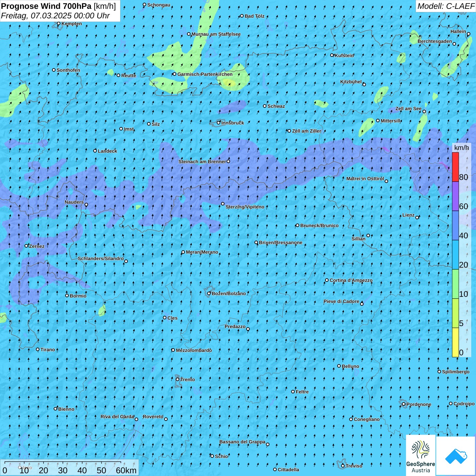Click the 'Pordenone' label
476x476 pixels.
click(419, 404)
